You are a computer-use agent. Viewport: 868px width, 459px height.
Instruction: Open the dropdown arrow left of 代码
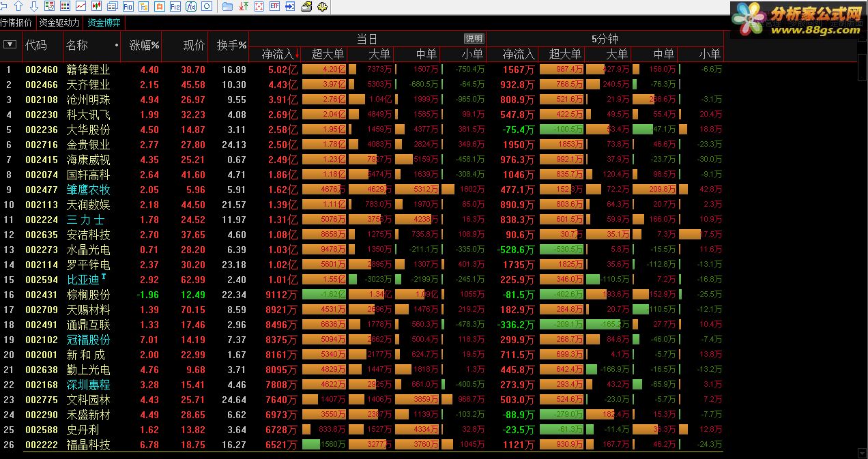10,45
